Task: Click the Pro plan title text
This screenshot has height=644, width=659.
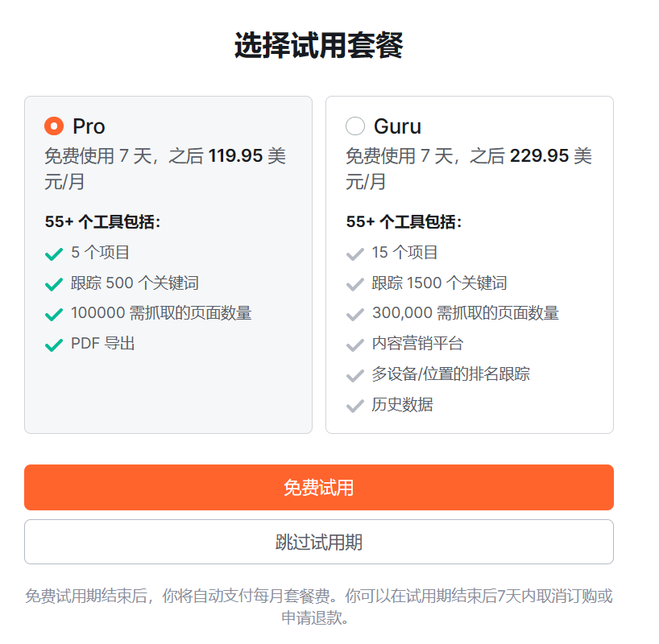Action: click(89, 126)
